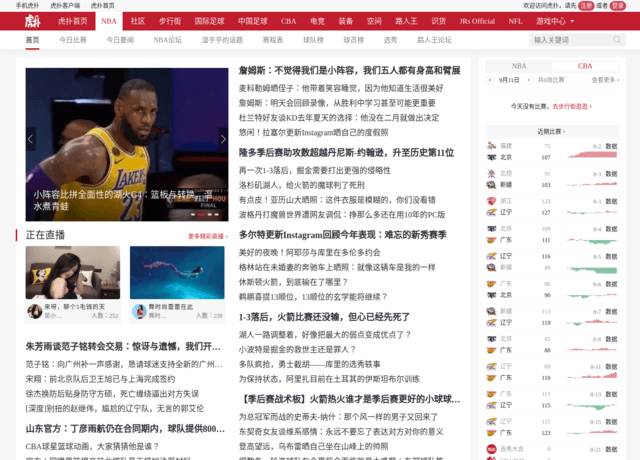
Task: Click the Hupu logo in red navbar
Action: pyautogui.click(x=32, y=21)
